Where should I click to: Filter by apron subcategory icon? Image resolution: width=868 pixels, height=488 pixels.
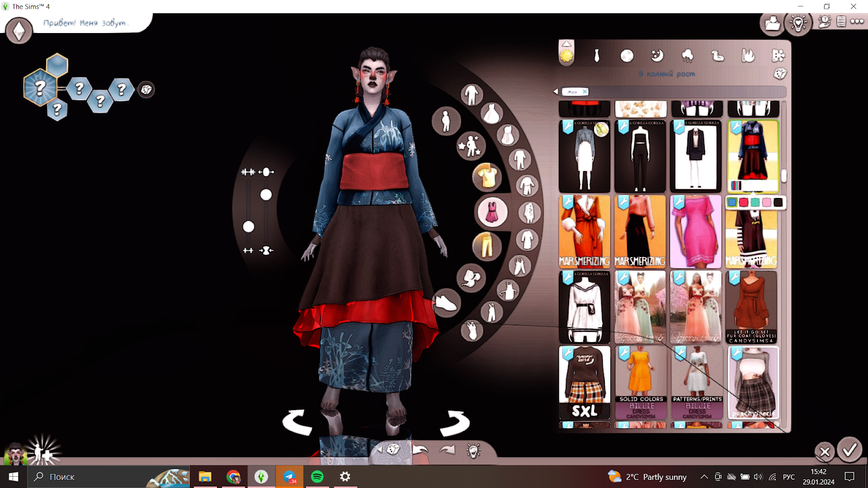pyautogui.click(x=508, y=291)
